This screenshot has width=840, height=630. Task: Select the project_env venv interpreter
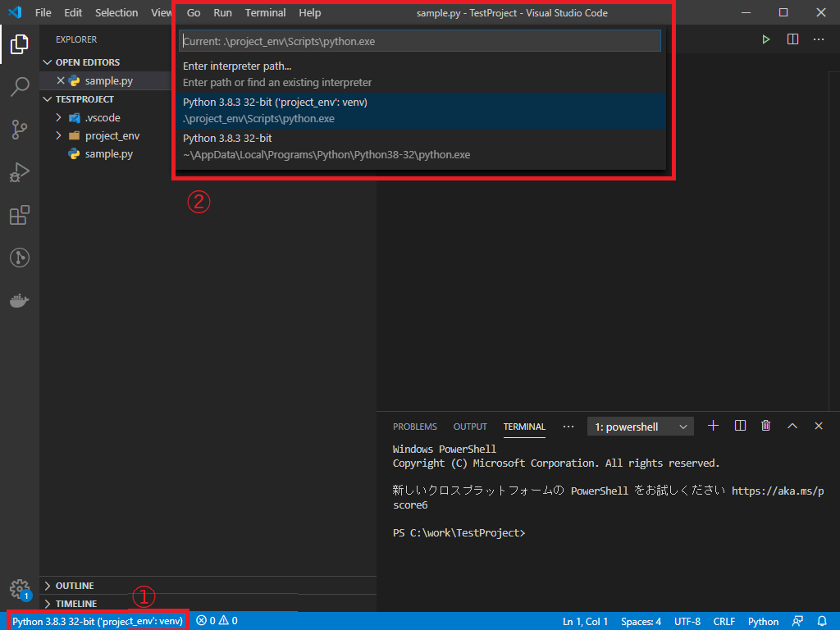(x=328, y=109)
